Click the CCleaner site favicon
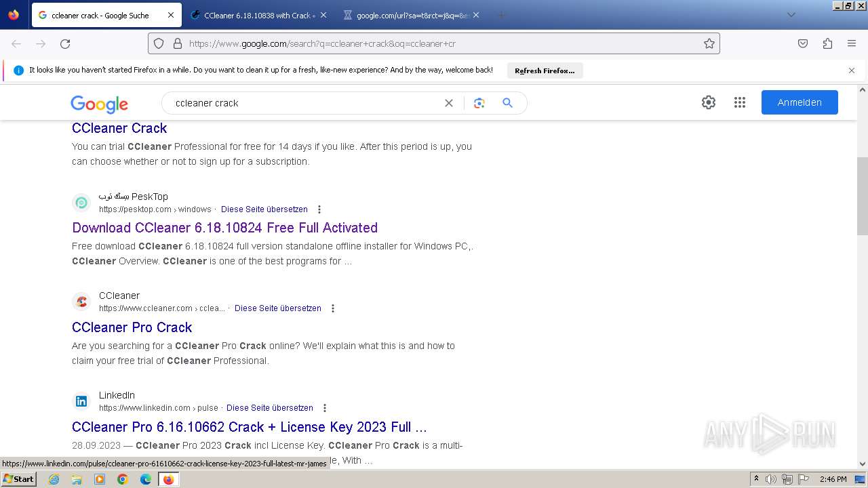The image size is (868, 488). 81,302
